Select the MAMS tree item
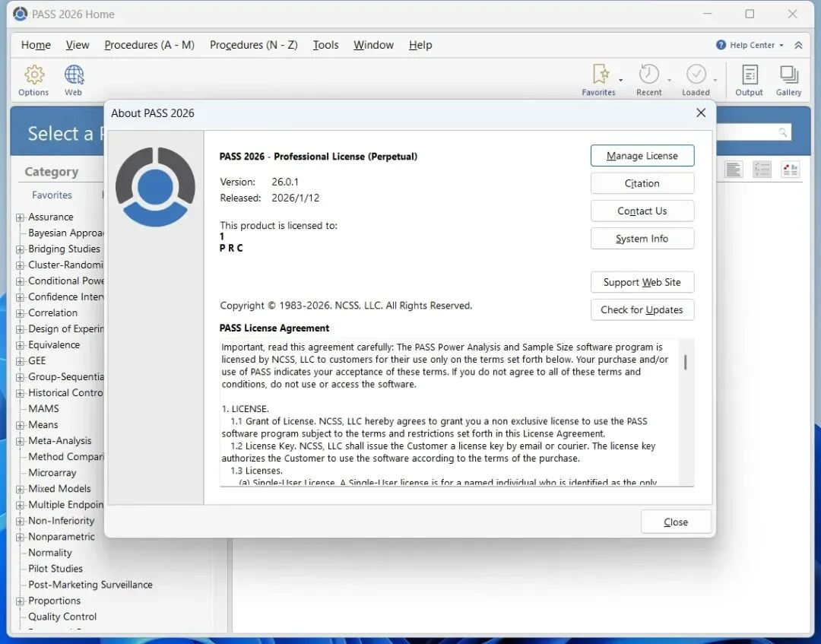The height and width of the screenshot is (644, 821). [43, 408]
